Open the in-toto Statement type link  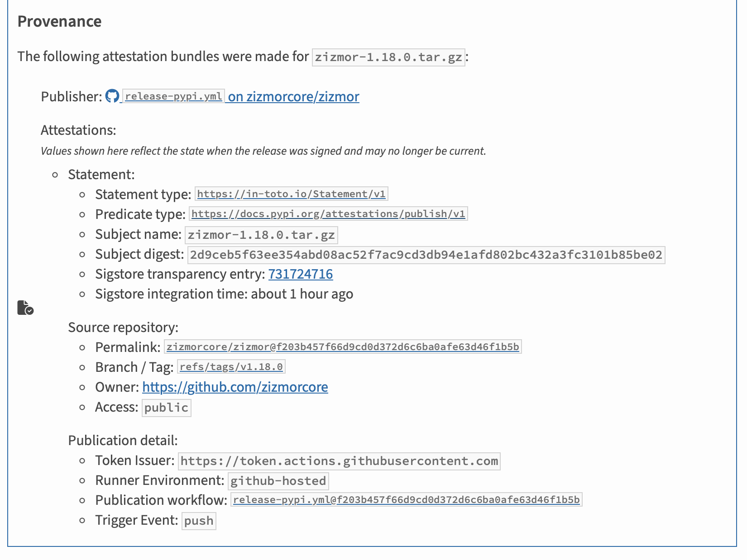pyautogui.click(x=291, y=194)
